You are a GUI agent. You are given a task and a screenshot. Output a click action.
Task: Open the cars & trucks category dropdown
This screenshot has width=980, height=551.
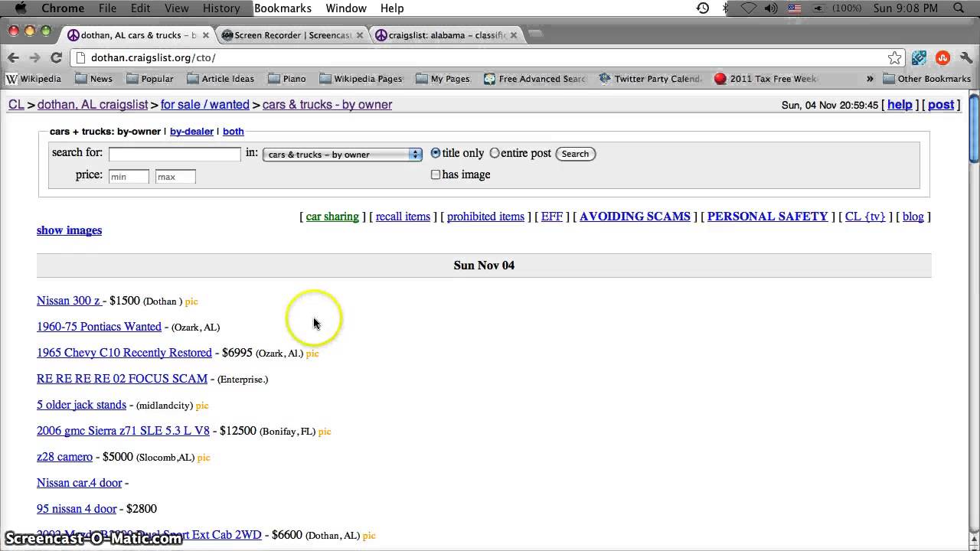click(342, 154)
